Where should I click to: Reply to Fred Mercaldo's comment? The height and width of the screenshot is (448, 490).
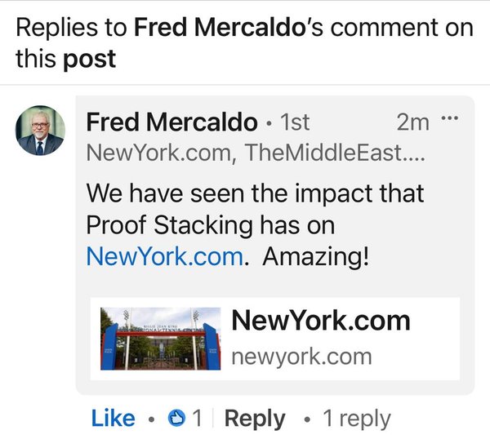254,419
